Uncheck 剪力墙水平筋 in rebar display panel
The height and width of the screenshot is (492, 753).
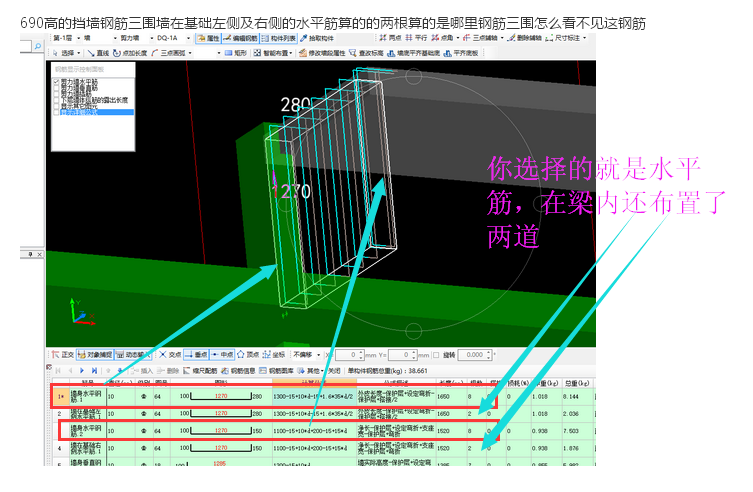(x=57, y=82)
